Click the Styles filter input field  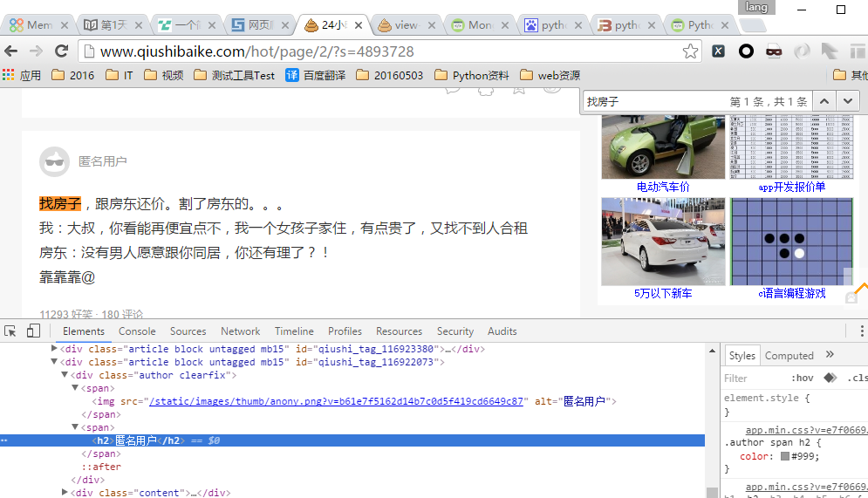point(750,379)
